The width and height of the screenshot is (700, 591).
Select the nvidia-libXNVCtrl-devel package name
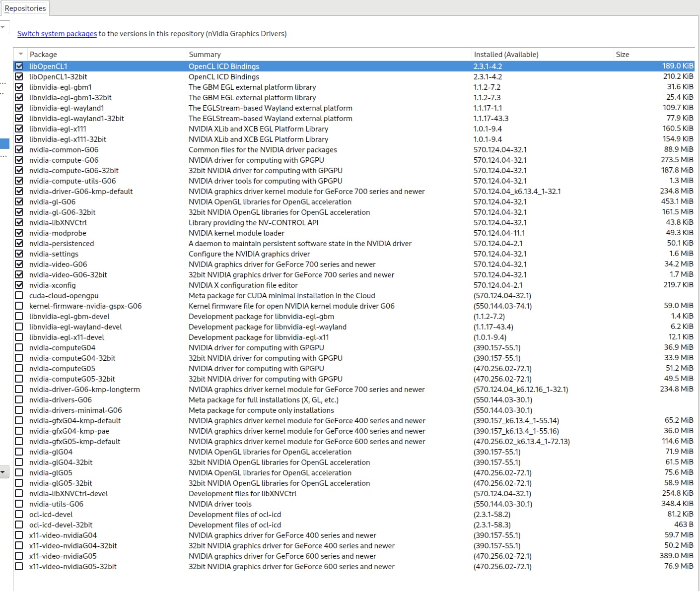68,493
